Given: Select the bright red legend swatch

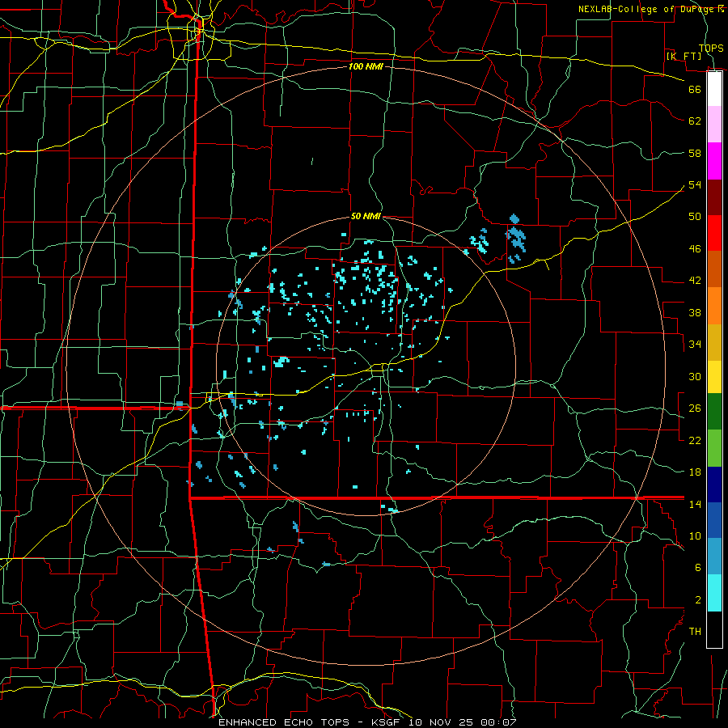Looking at the screenshot, I should [714, 233].
